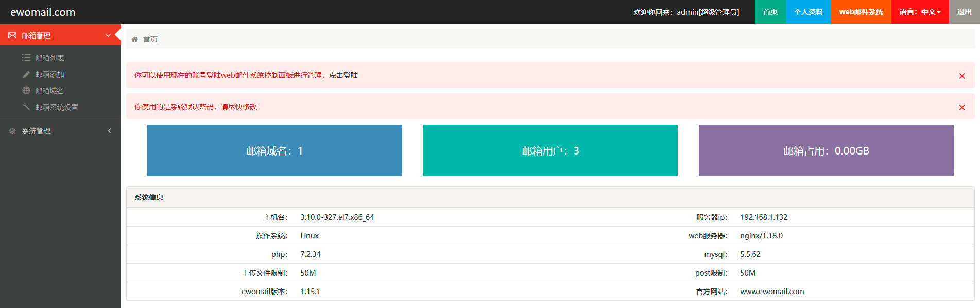Dismiss the web邮件系统 login notice
The width and height of the screenshot is (980, 308).
click(962, 76)
